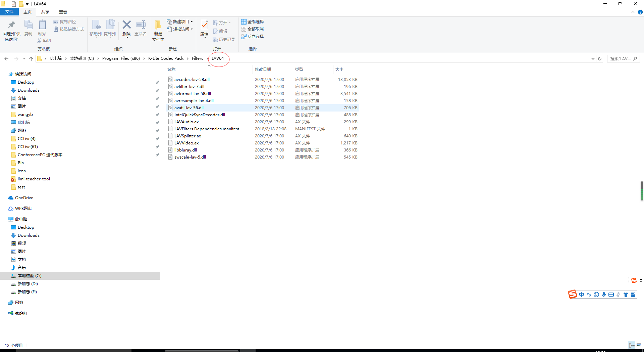644x352 pixels.
Task: Open the 打开 dropdown in ribbon
Action: pos(222,23)
